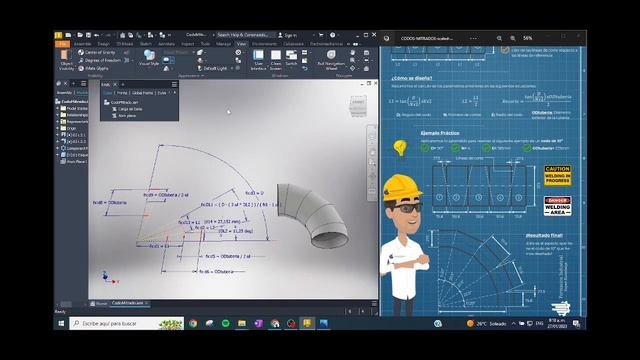Click the mitered elbow 3D model
Image resolution: width=640 pixels, height=360 pixels.
tap(312, 215)
